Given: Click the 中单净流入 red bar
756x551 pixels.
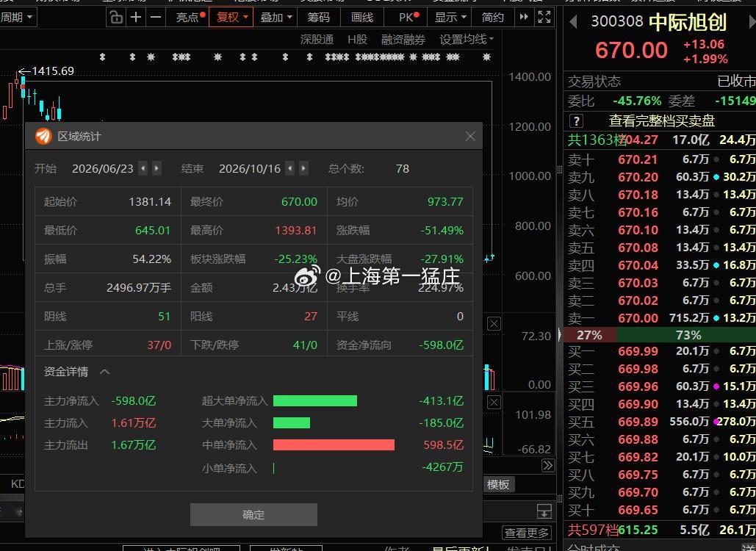Looking at the screenshot, I should [x=334, y=444].
